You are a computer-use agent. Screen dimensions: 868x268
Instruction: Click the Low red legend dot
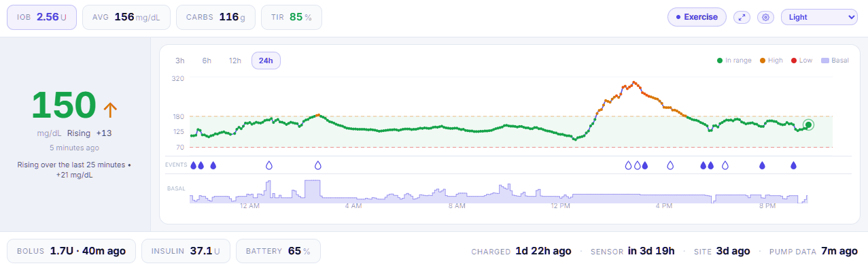click(x=793, y=61)
